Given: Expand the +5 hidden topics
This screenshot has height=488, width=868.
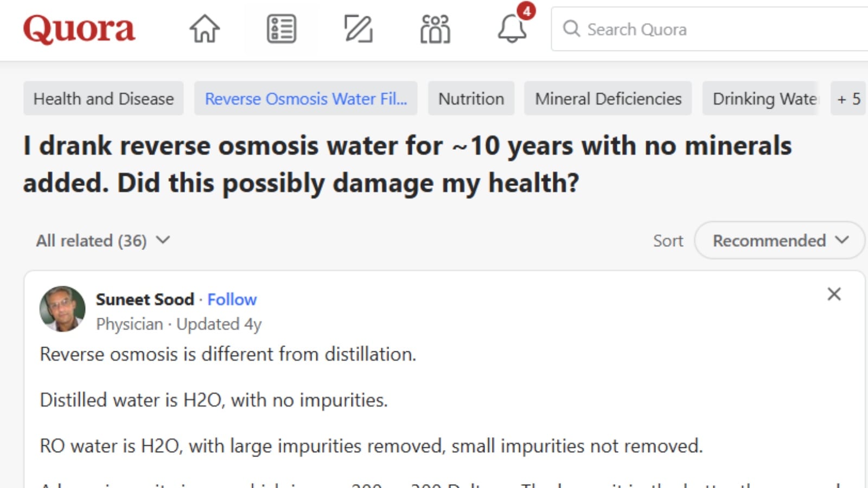Looking at the screenshot, I should pyautogui.click(x=848, y=99).
